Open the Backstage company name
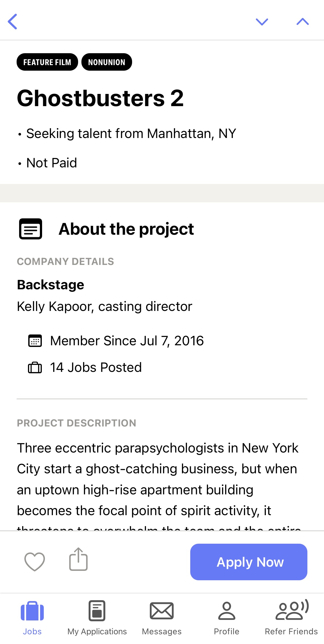 [50, 285]
